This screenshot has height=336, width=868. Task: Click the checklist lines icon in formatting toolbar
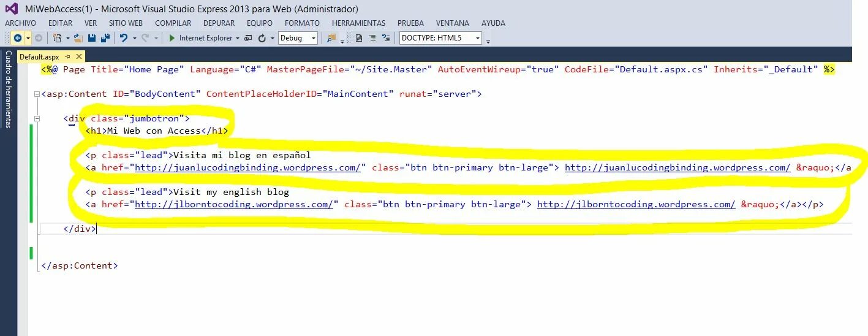click(x=386, y=38)
